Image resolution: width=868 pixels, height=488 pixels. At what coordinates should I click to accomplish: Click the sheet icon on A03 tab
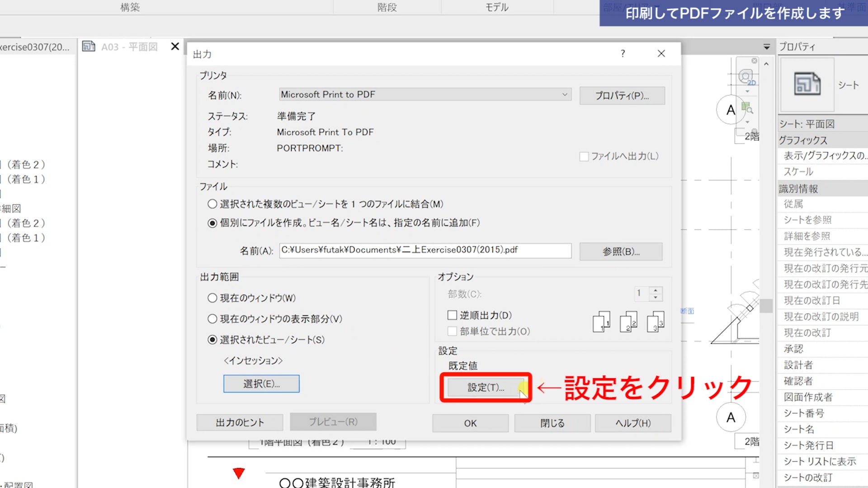(89, 47)
